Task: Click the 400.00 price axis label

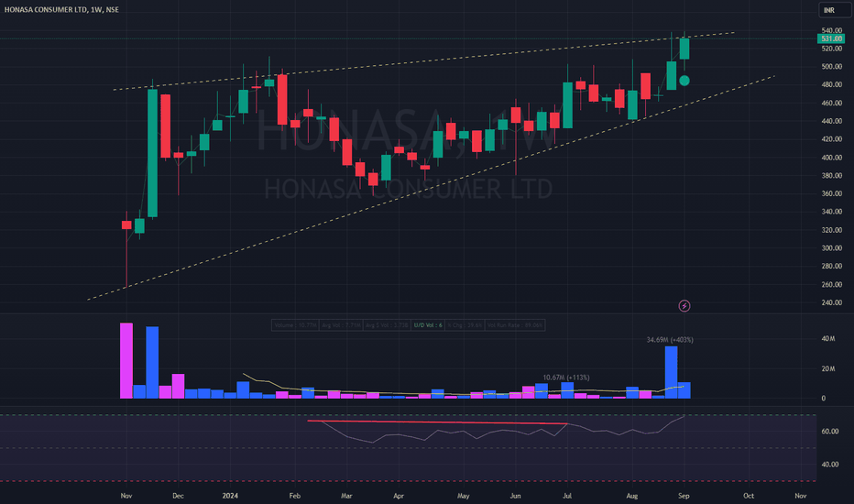Action: (x=832, y=158)
